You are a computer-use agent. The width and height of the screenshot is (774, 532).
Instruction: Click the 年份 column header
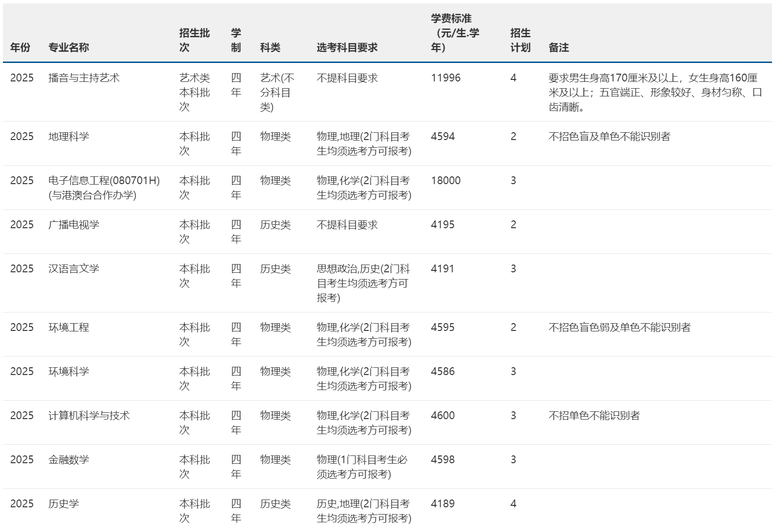[x=20, y=47]
